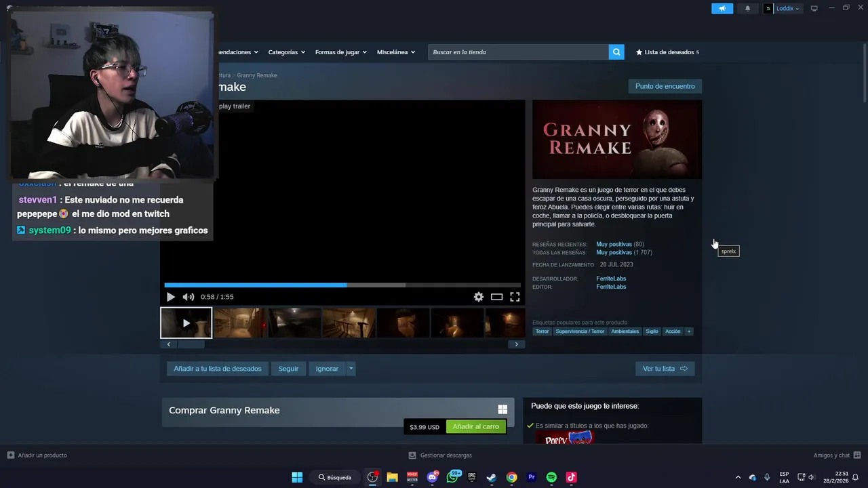
Task: Select the Terror tag
Action: (x=542, y=331)
